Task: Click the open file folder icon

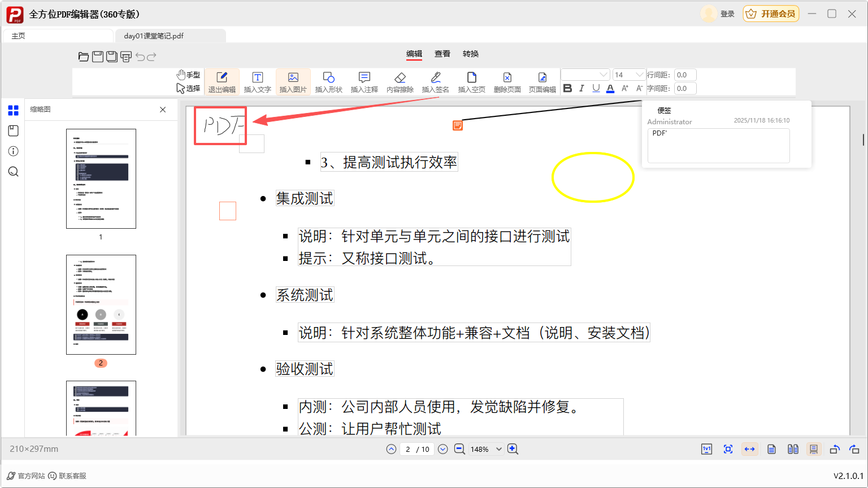Action: pos(84,56)
